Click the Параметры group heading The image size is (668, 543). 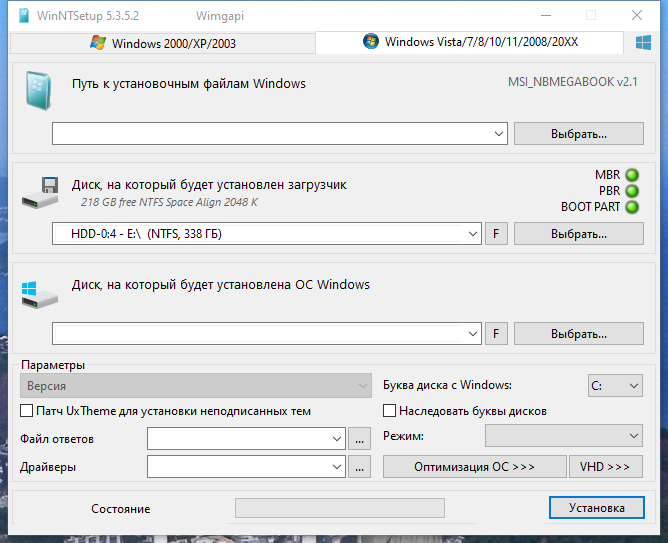(x=53, y=365)
